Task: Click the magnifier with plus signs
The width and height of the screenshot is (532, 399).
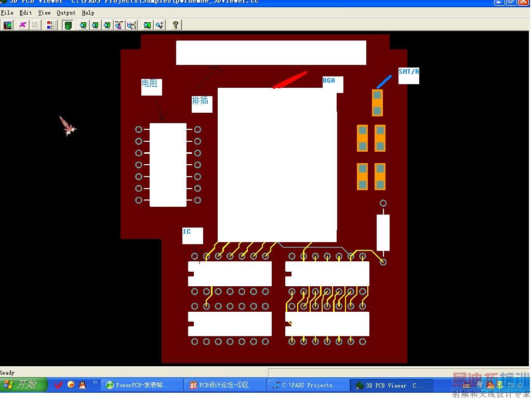Action: pos(159,25)
